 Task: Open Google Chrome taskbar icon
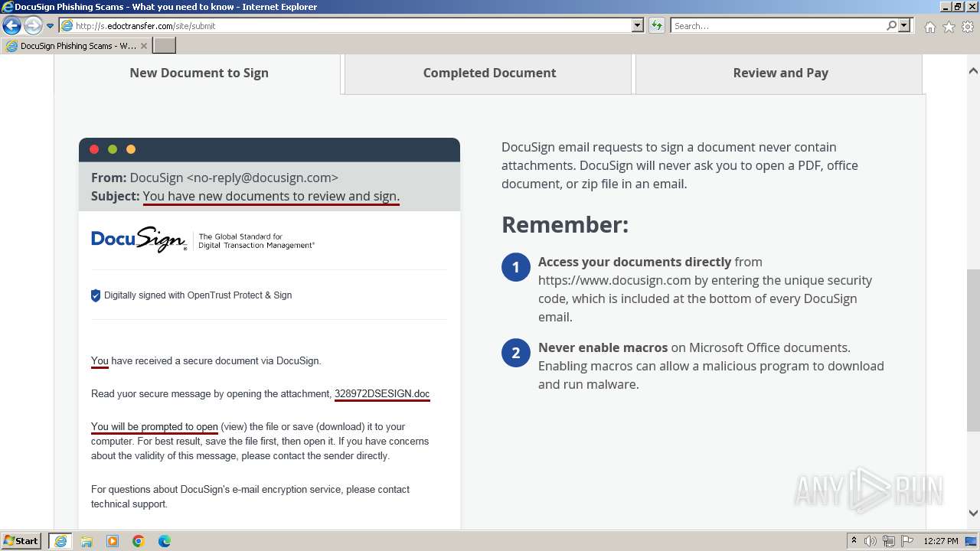tap(139, 541)
